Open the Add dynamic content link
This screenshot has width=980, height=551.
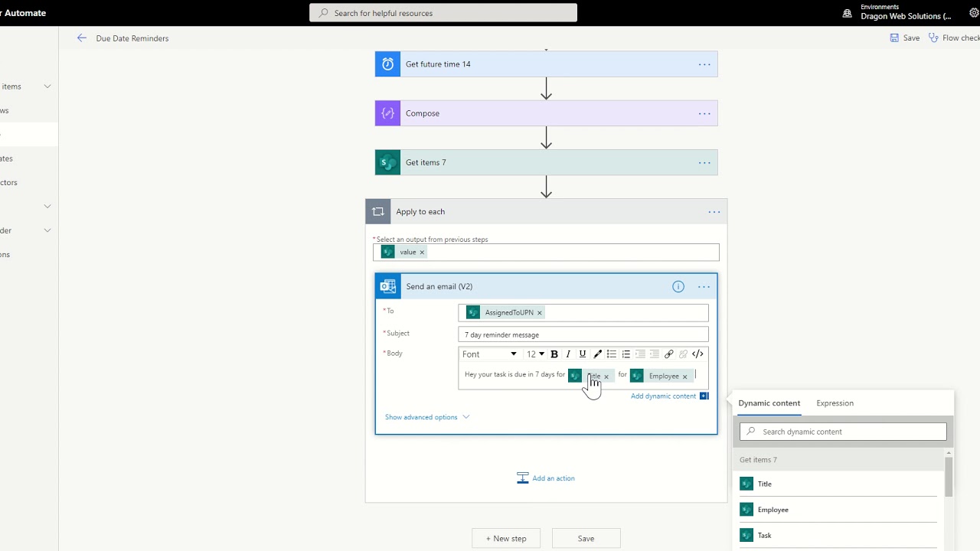[x=663, y=396]
